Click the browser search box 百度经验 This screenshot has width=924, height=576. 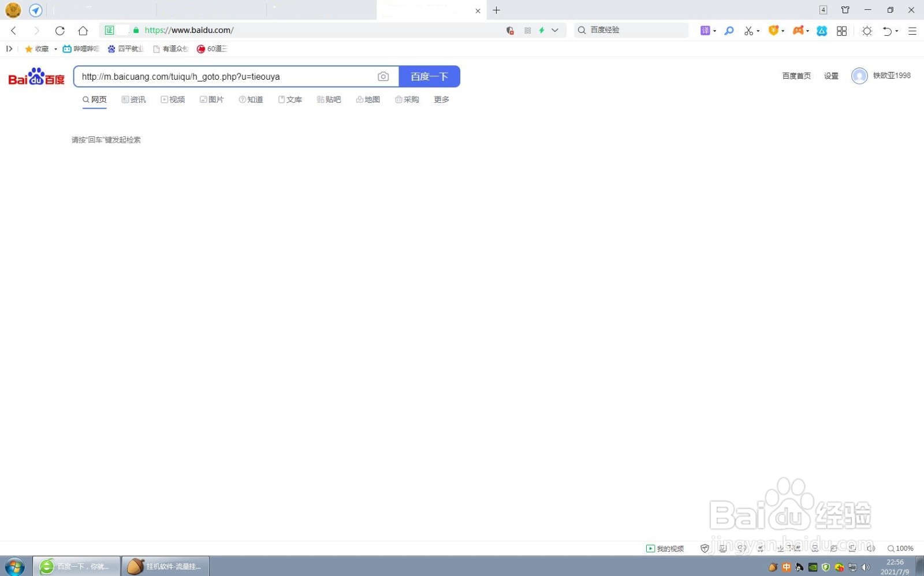(x=632, y=30)
